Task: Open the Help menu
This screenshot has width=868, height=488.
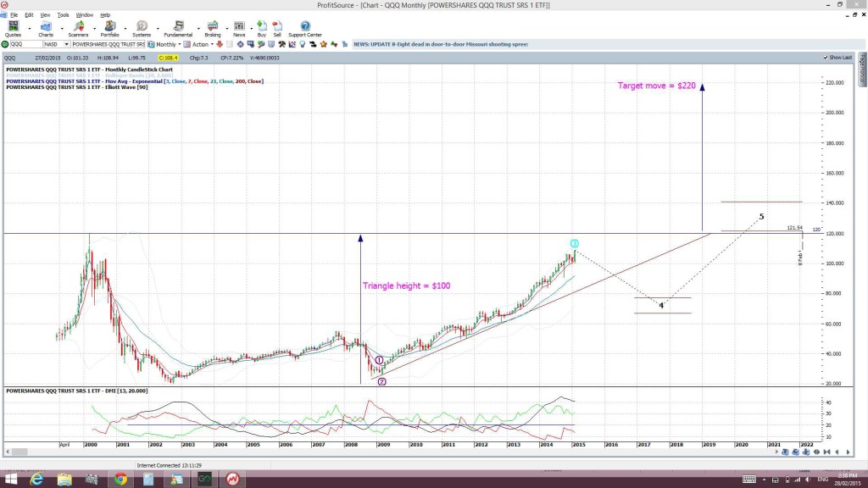Action: (104, 15)
